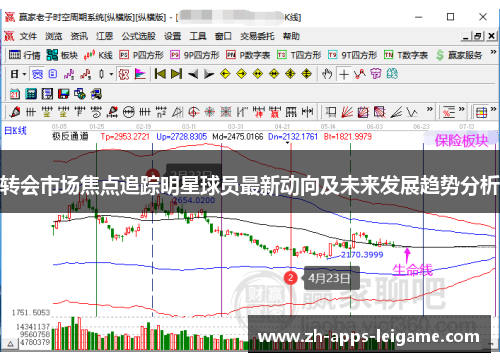
Task: Select the Gann angle triangle tool
Action: [177, 112]
